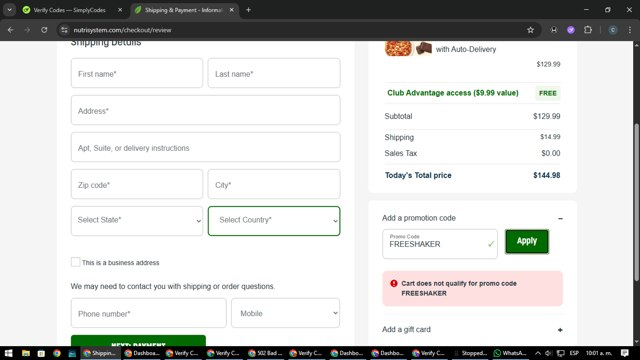Click Apt, Suite, or delivery instructions field
The height and width of the screenshot is (360, 640).
click(x=205, y=147)
